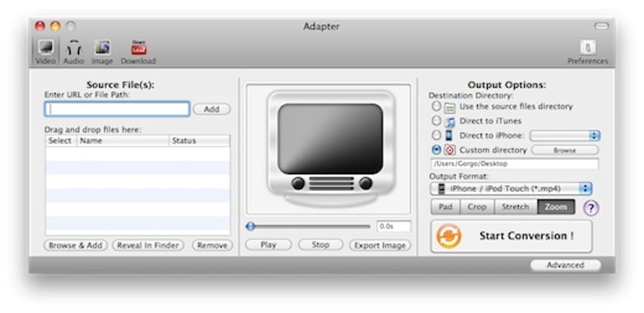Click the toolbar toggle pill at window top-right
The width and height of the screenshot is (644, 313).
pyautogui.click(x=601, y=26)
